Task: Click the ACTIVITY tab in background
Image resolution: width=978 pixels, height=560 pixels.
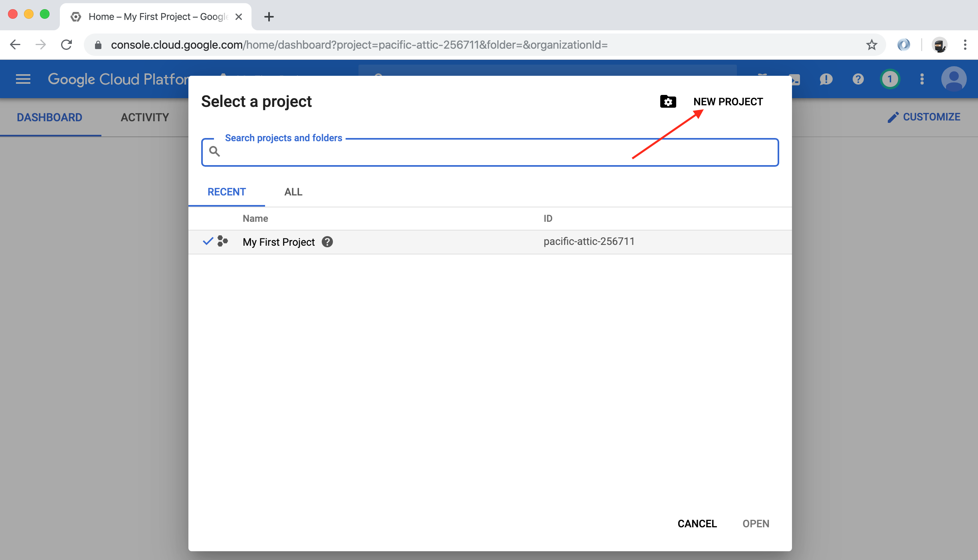Action: [145, 117]
